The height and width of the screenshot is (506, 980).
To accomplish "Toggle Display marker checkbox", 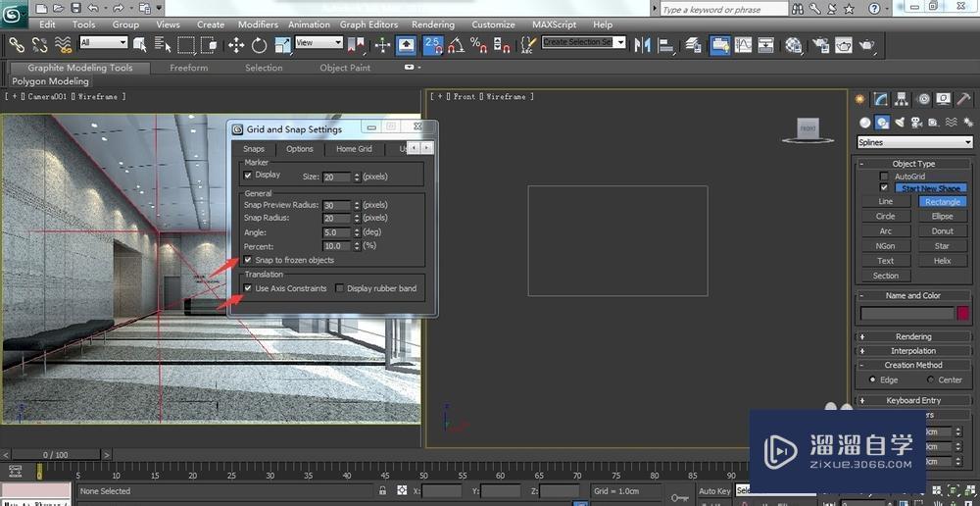I will 248,176.
